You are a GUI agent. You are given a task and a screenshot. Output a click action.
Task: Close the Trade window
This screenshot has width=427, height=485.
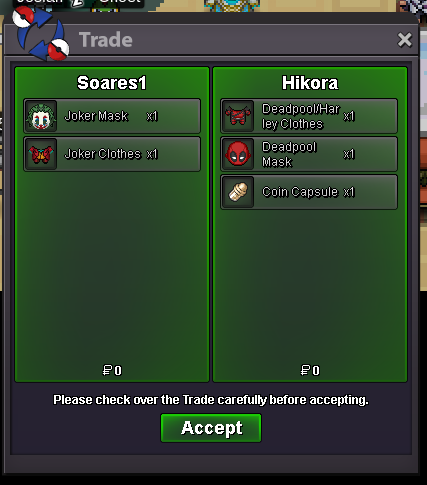[405, 40]
